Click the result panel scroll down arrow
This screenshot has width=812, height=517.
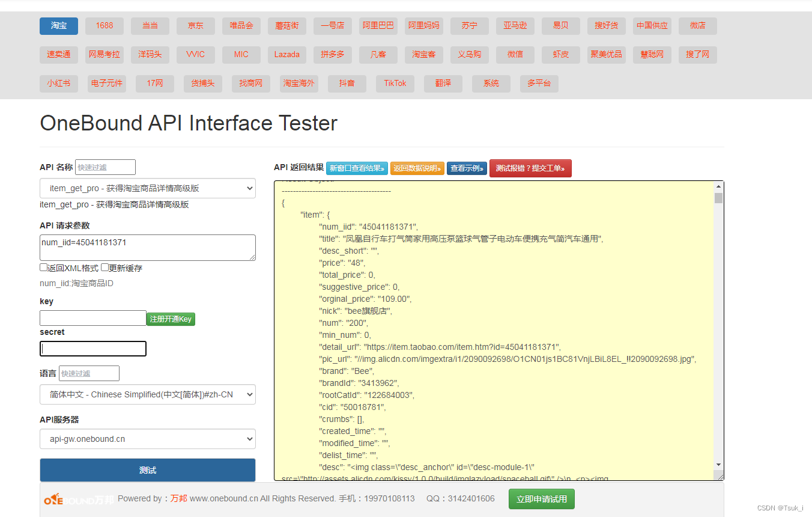[718, 465]
